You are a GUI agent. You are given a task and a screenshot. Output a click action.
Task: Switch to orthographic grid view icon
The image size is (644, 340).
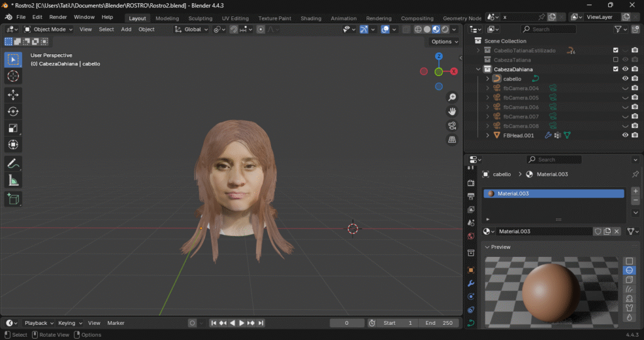452,140
